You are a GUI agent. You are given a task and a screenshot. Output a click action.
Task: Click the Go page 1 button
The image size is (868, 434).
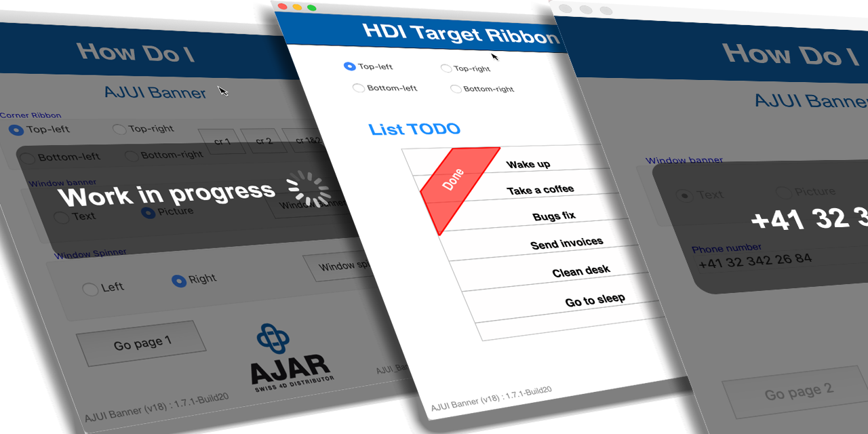141,344
